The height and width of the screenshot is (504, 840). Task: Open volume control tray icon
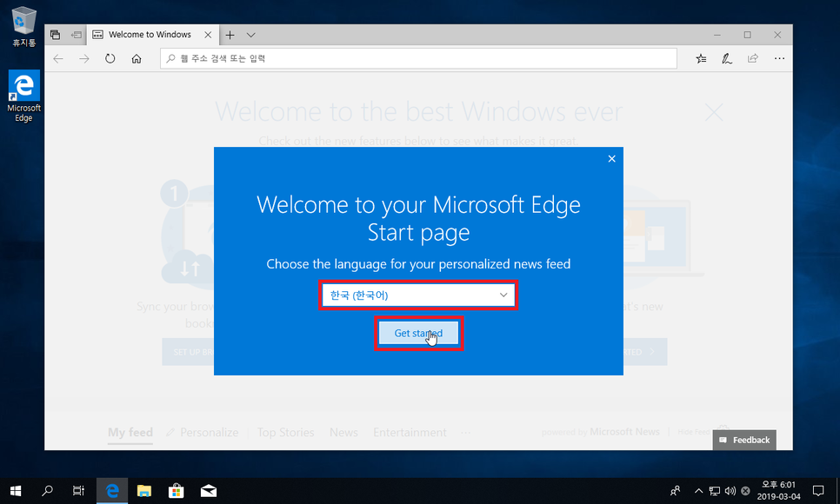pos(730,491)
